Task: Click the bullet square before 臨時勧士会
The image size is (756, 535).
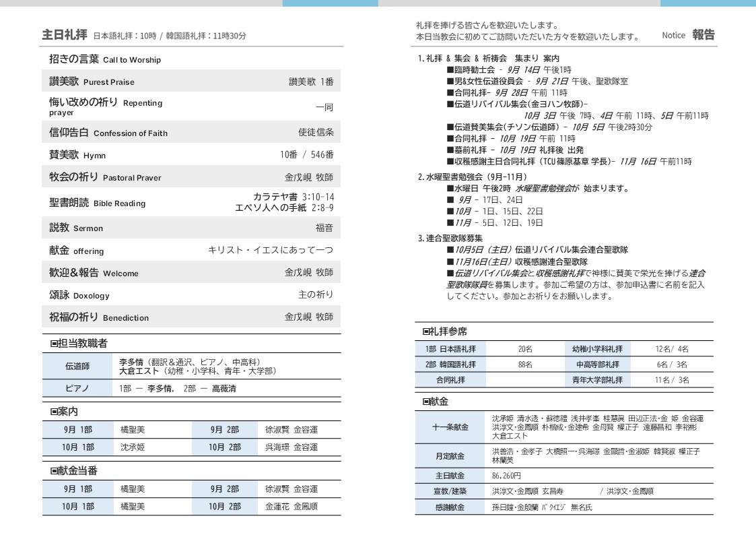Action: click(x=450, y=70)
